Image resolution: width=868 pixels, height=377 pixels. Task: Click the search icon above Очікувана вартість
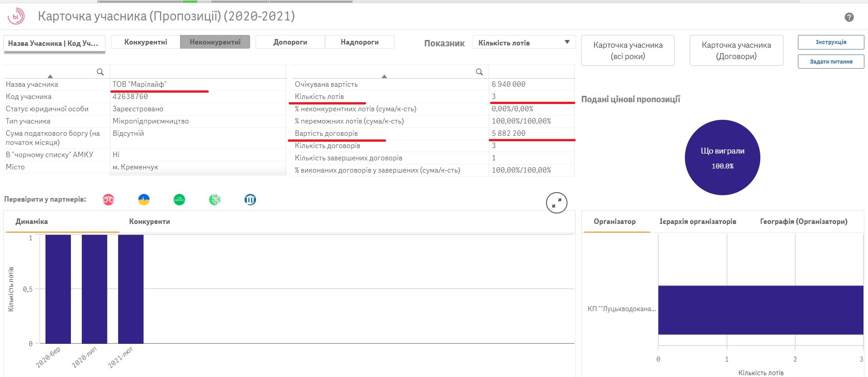479,72
